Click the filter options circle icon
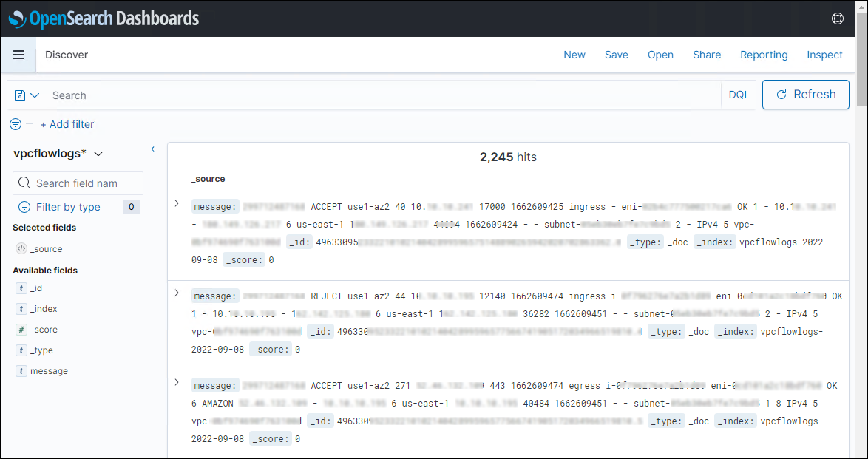Screen dimensions: 868x459 [x=16, y=124]
